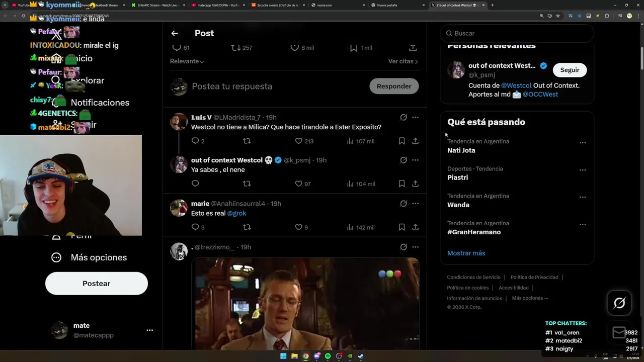Share the main post via upload icon
Screen dimensions: 644x362
413,48
